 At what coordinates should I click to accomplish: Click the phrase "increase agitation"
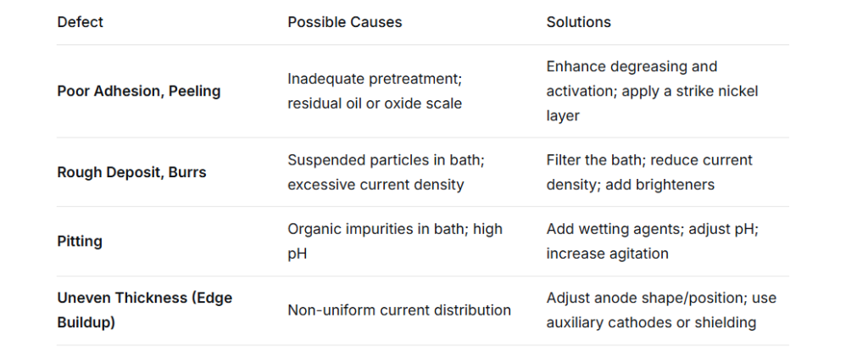(x=607, y=254)
